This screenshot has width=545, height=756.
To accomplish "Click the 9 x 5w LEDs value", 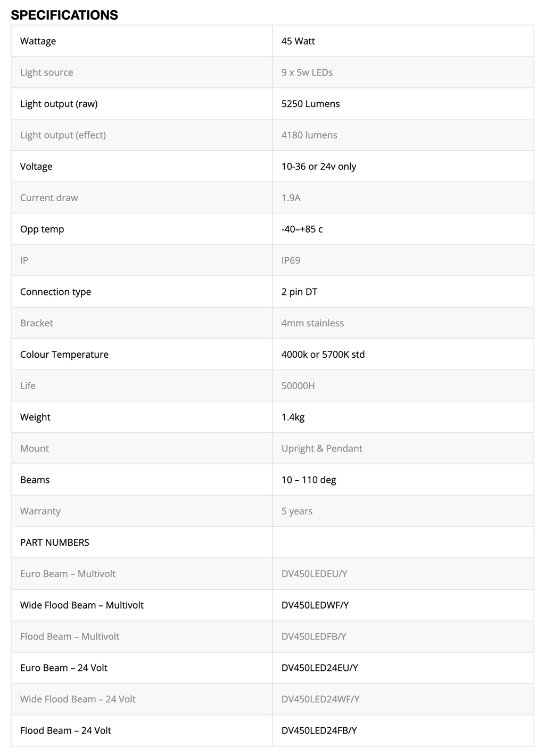I will pos(307,72).
